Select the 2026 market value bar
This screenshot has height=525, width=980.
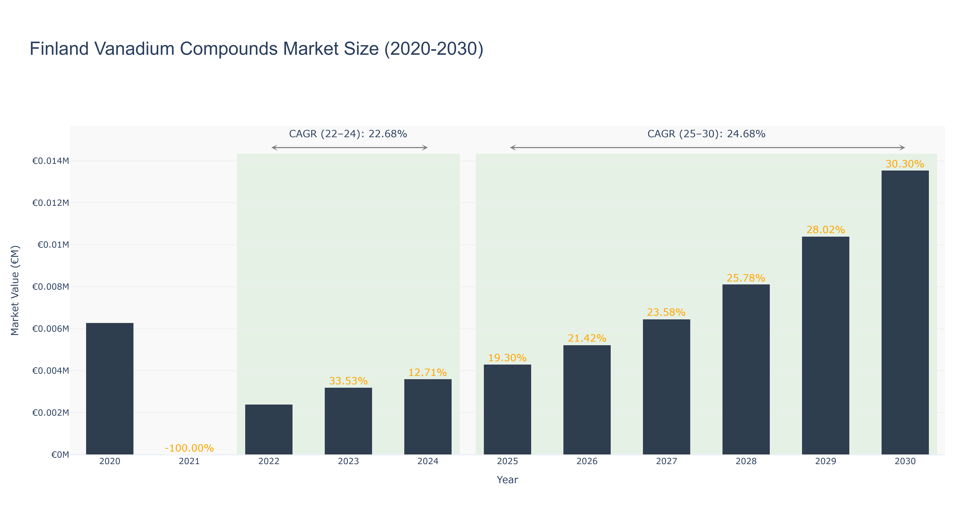click(x=587, y=400)
